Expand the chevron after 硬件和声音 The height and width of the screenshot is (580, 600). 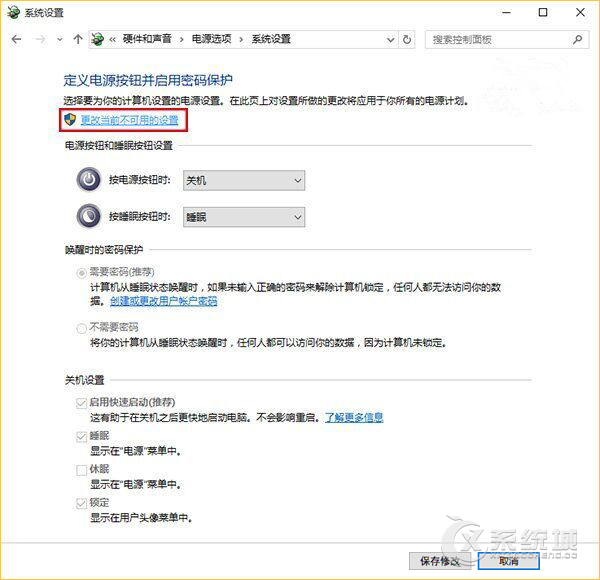click(181, 39)
